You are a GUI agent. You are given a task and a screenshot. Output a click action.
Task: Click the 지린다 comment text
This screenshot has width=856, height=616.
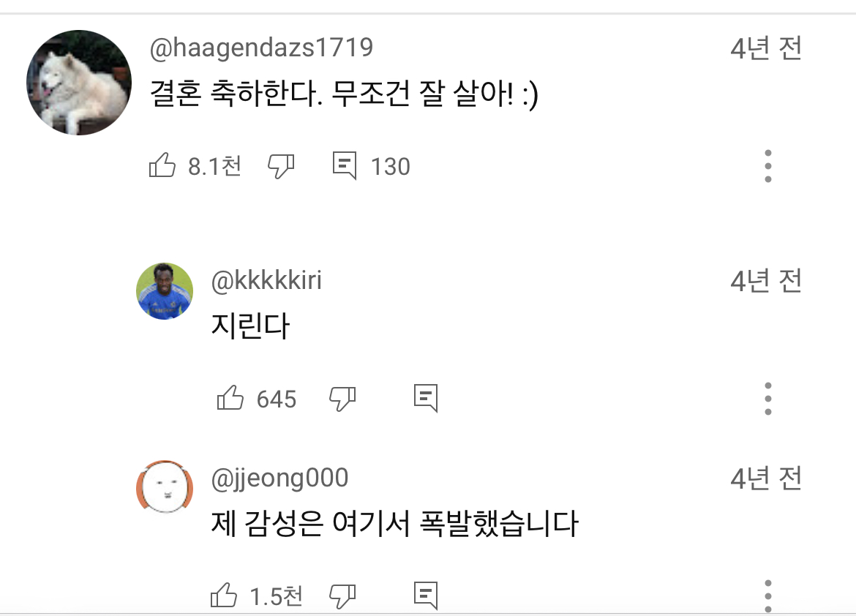pos(250,326)
